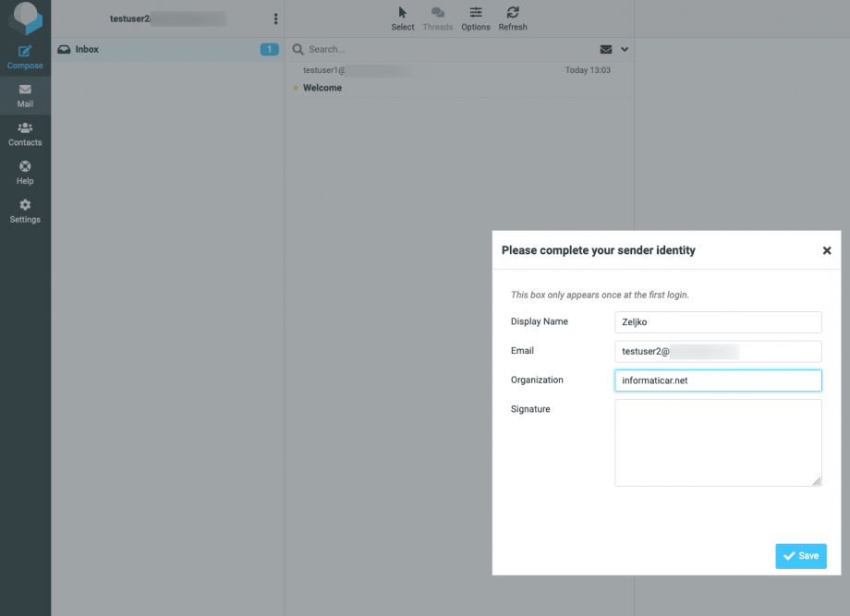Open the three-dot folder actions menu
Image resolution: width=850 pixels, height=616 pixels.
(274, 18)
